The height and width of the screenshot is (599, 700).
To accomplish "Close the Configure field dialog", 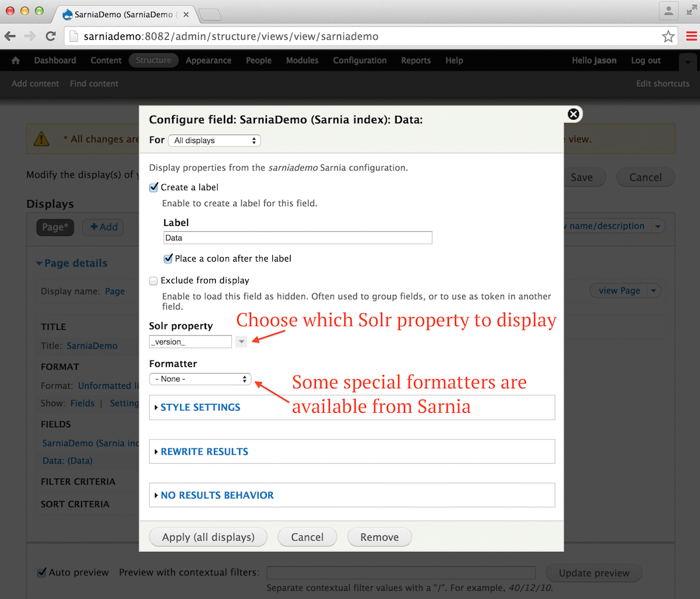I will 574,114.
